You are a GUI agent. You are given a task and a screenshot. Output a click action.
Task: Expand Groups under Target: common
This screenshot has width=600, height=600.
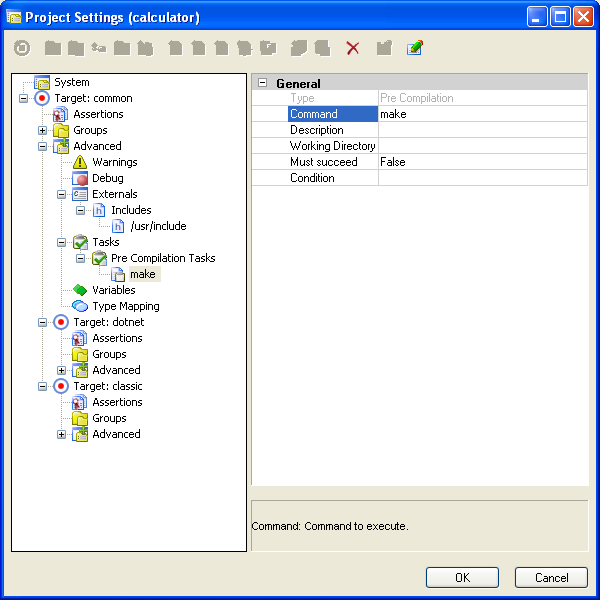click(x=42, y=130)
